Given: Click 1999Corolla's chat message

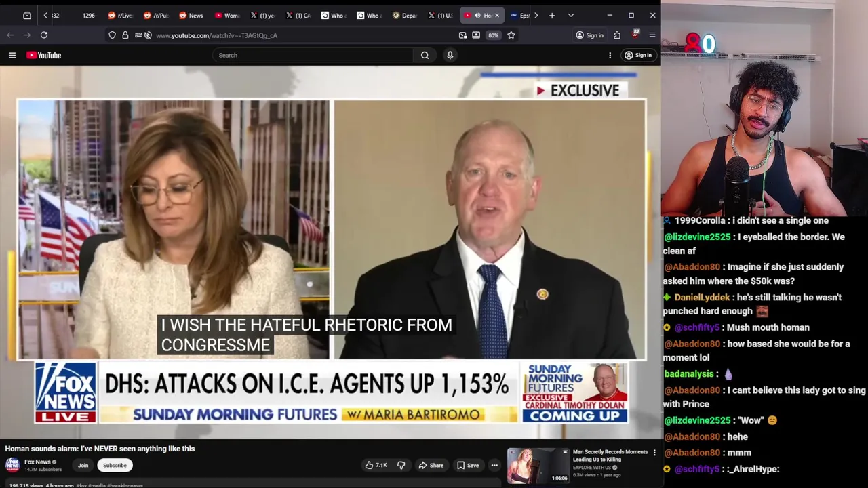Looking at the screenshot, I should [746, 221].
